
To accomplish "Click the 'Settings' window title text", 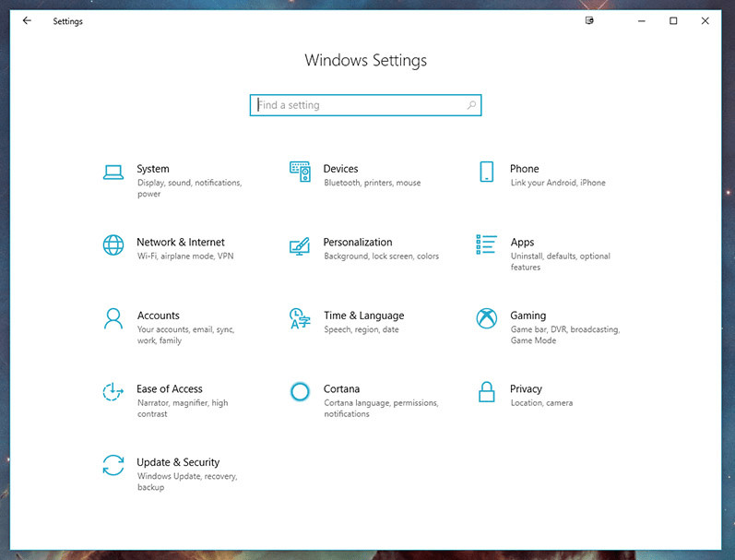I will point(67,21).
